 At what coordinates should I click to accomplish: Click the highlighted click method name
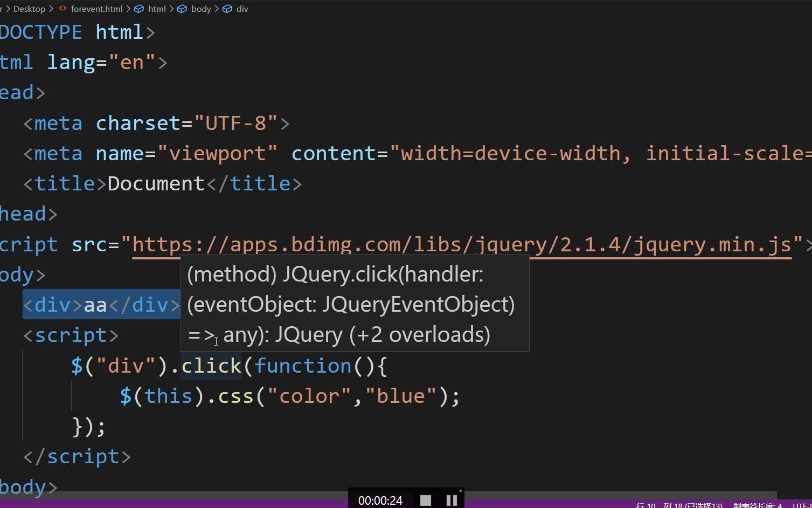pos(211,365)
